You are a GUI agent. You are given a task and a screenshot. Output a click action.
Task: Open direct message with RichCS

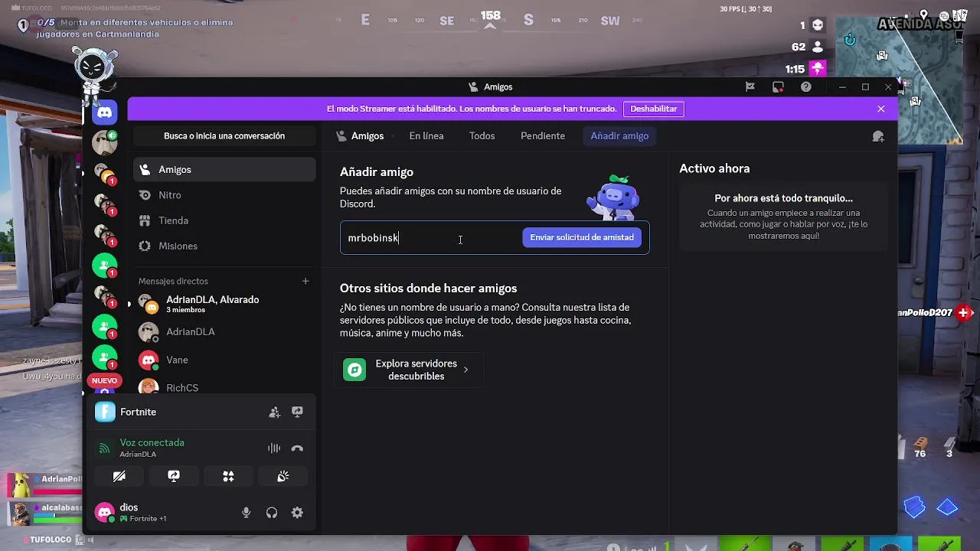(x=224, y=386)
